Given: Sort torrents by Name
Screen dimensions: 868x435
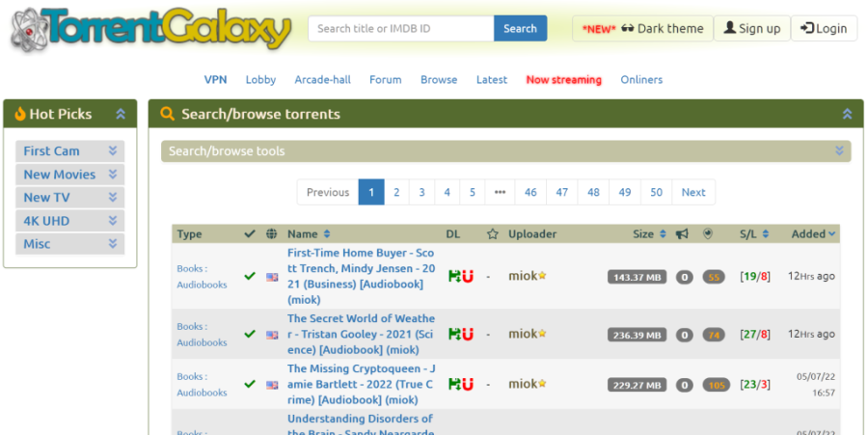Looking at the screenshot, I should click(309, 234).
